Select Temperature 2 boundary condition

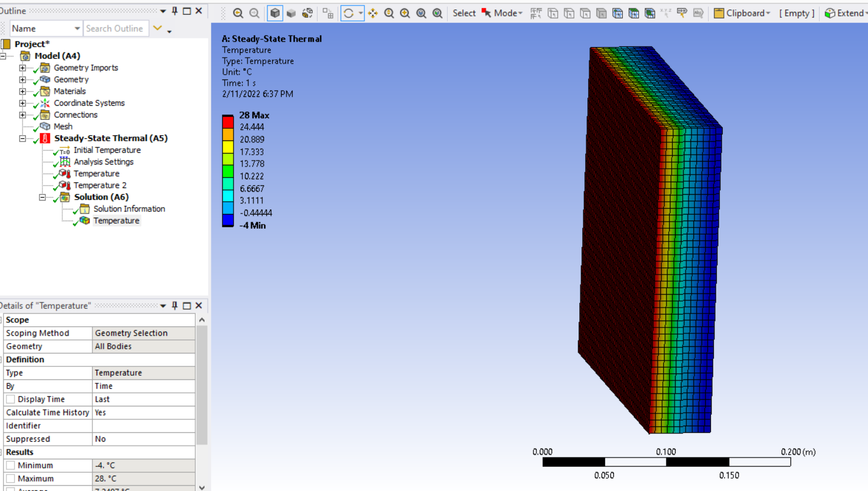[x=100, y=185]
